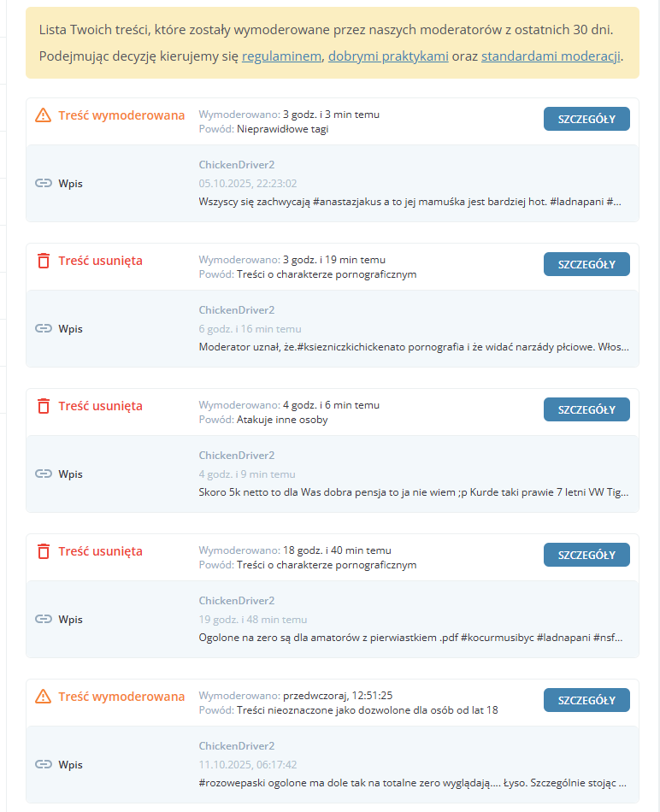Click the post text starting 'Wszyscy się zachwycają'
This screenshot has height=812, width=660.
410,202
